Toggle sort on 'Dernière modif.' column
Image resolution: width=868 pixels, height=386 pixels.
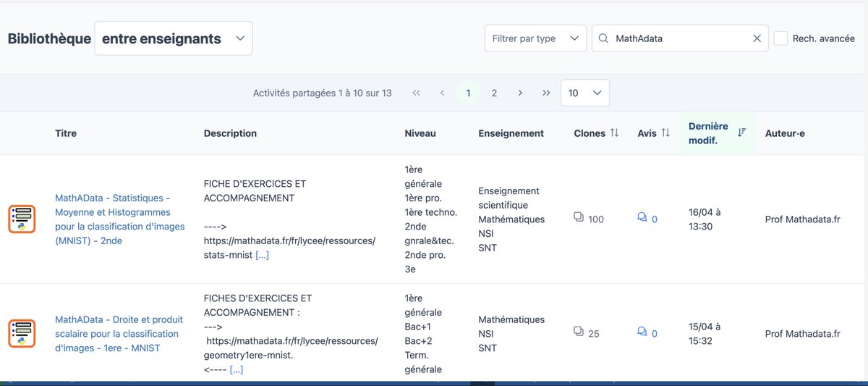tap(718, 133)
